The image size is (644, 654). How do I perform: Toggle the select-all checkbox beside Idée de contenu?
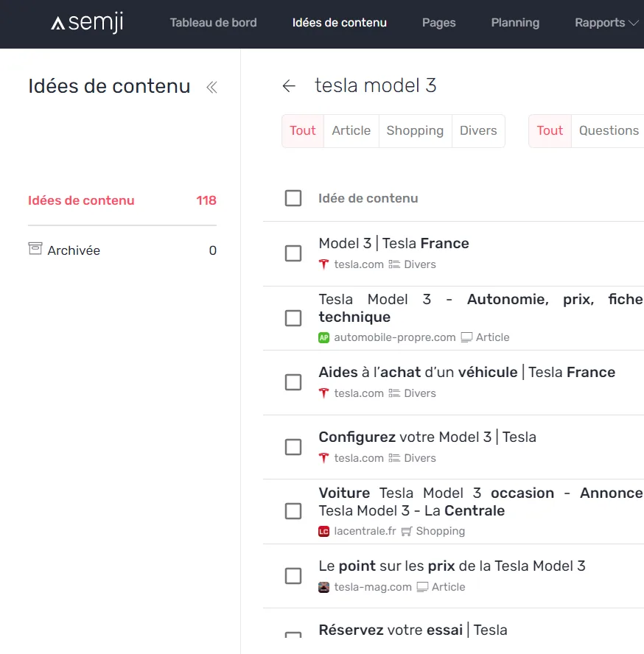293,198
